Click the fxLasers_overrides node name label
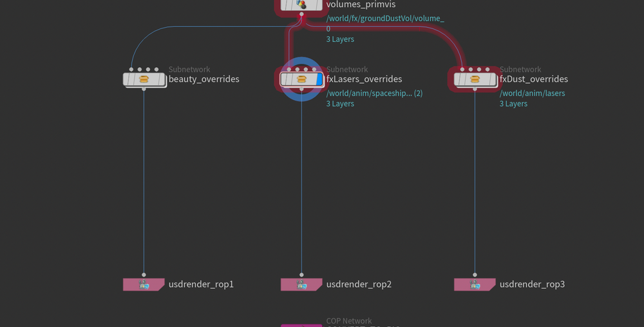This screenshot has width=644, height=327. tap(364, 79)
